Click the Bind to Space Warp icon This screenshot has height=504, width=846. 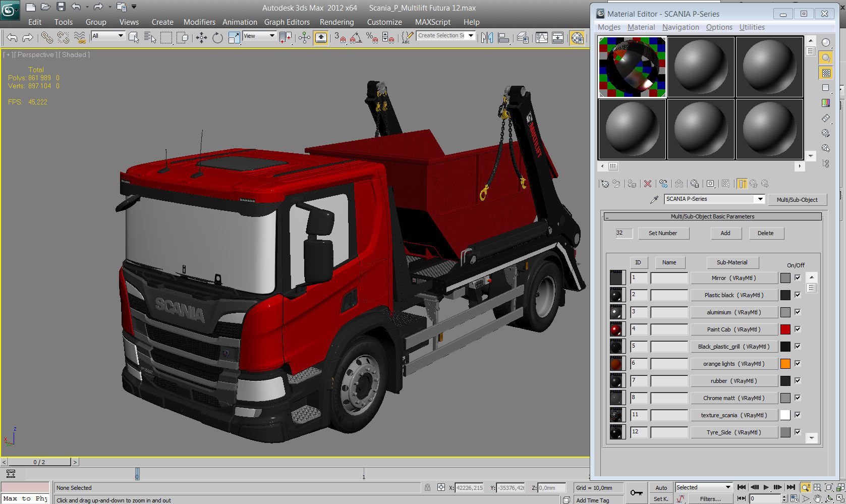pyautogui.click(x=80, y=37)
